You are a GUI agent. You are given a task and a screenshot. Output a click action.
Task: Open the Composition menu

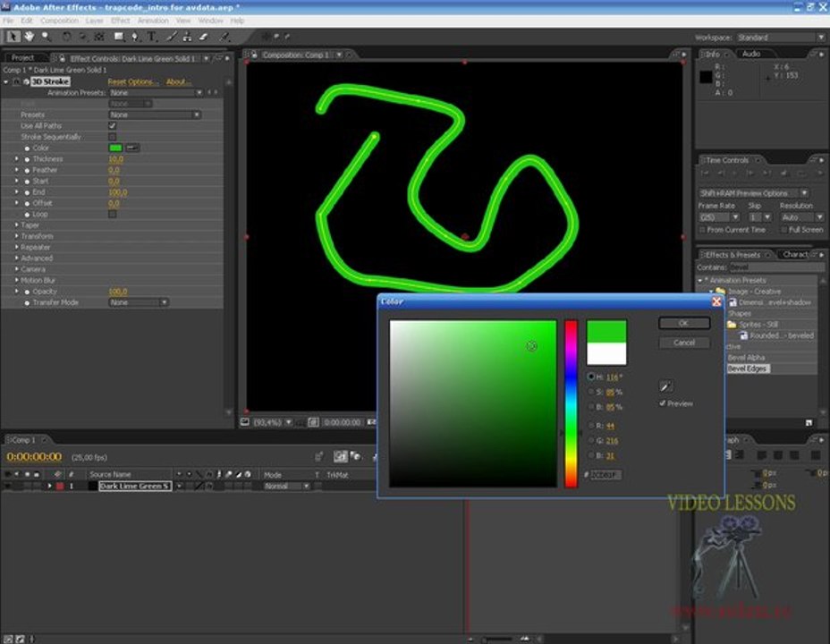point(59,21)
